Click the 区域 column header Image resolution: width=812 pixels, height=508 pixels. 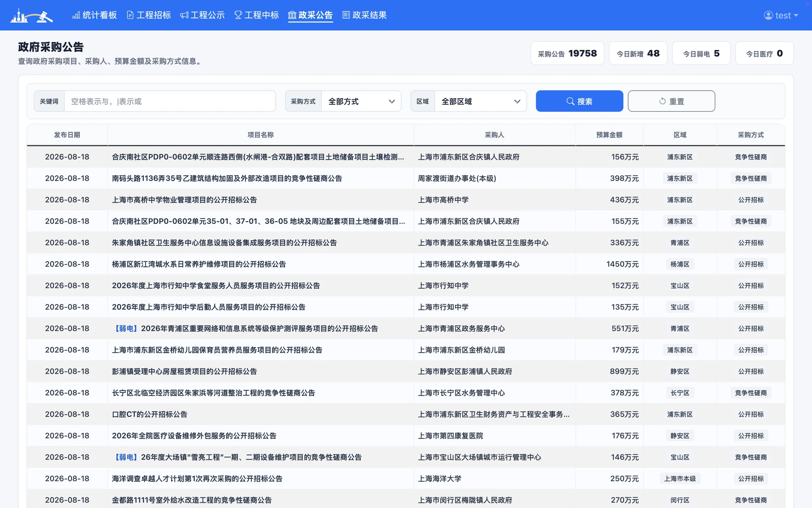pyautogui.click(x=680, y=135)
